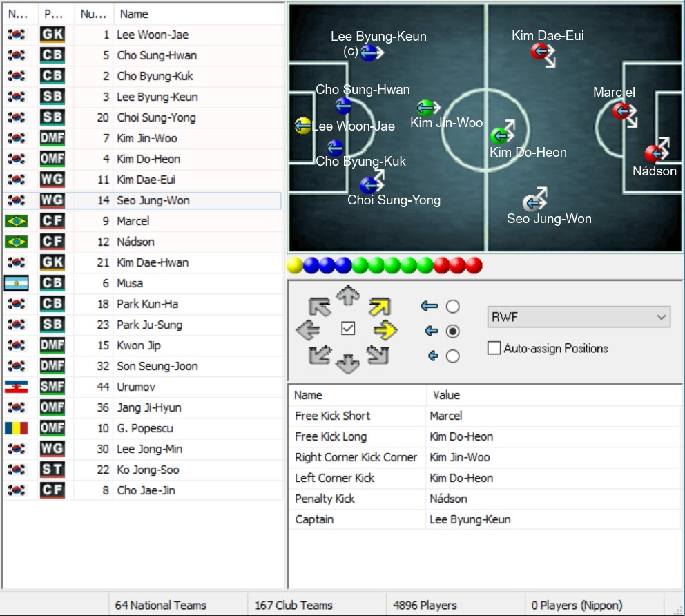The height and width of the screenshot is (616, 685).
Task: Select player row Cho Sung-Hwan
Action: pyautogui.click(x=142, y=55)
